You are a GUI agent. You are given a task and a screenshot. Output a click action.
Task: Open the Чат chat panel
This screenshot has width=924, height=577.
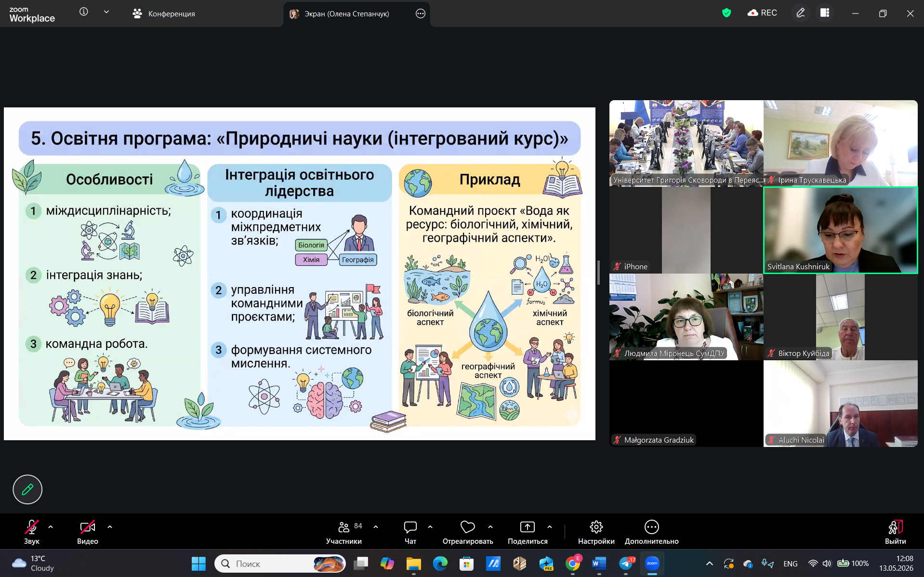pos(410,532)
